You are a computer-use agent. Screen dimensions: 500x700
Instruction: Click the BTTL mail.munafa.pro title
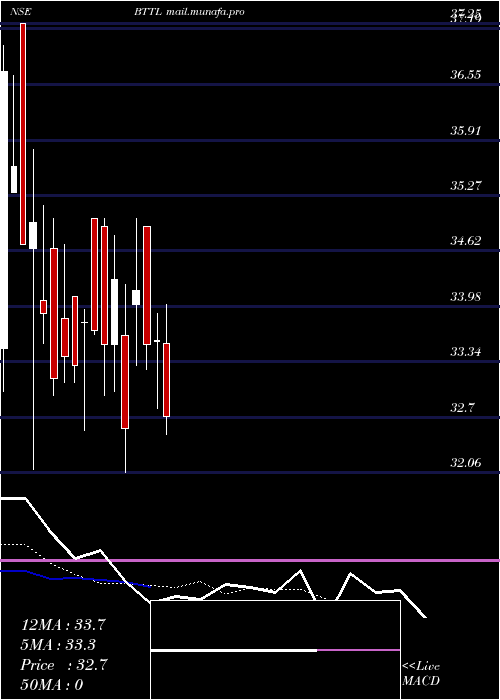189,12
